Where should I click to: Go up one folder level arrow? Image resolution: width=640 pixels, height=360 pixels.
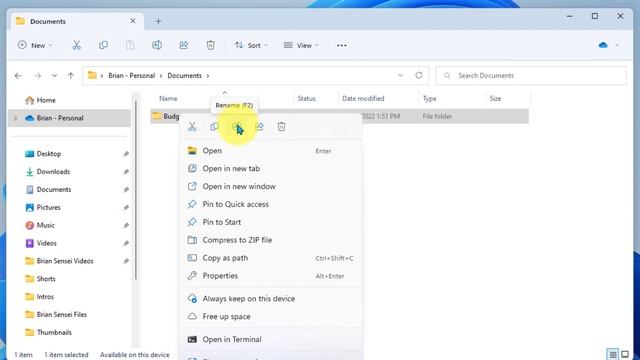point(71,76)
